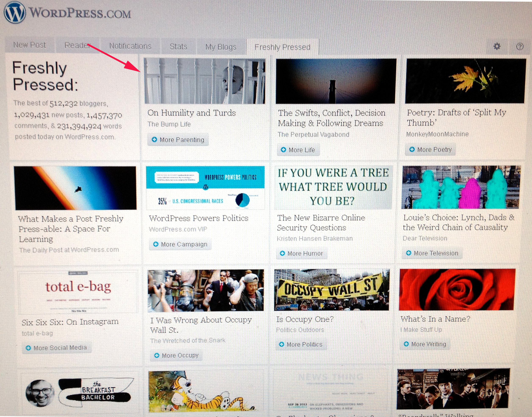Go to the Stats tab
The height and width of the screenshot is (417, 532).
click(x=178, y=47)
